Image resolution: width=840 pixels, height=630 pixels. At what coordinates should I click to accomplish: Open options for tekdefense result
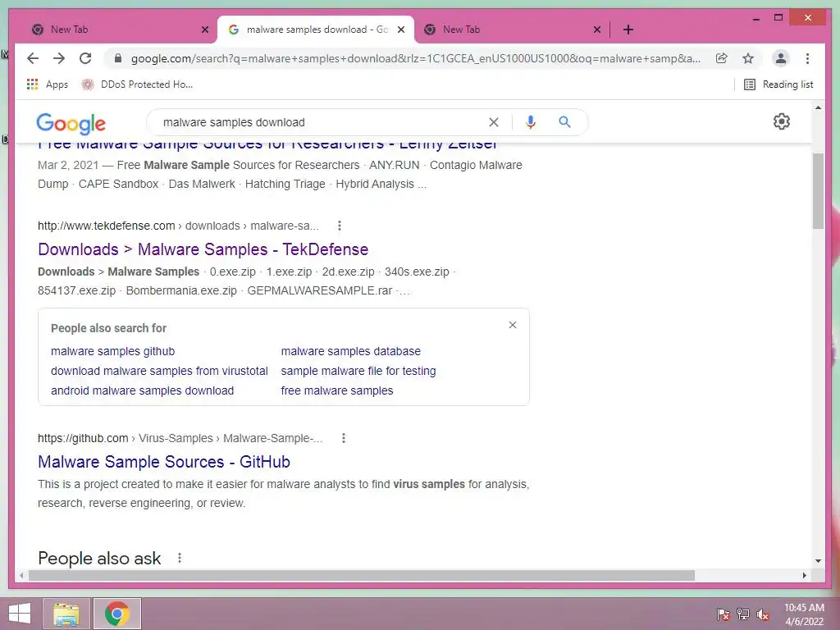tap(339, 226)
